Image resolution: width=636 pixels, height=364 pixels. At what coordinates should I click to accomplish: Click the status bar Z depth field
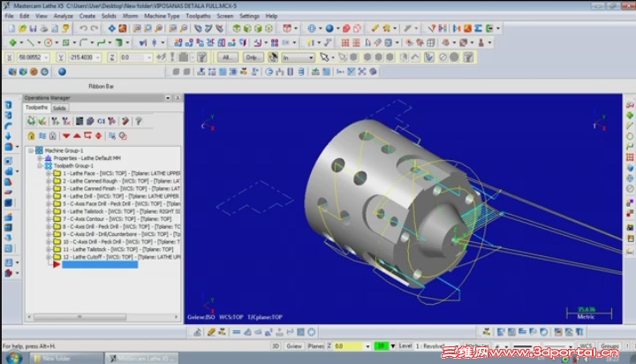tap(349, 346)
